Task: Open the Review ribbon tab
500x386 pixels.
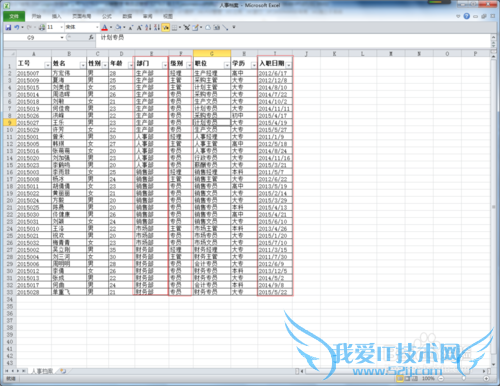Action: [148, 16]
